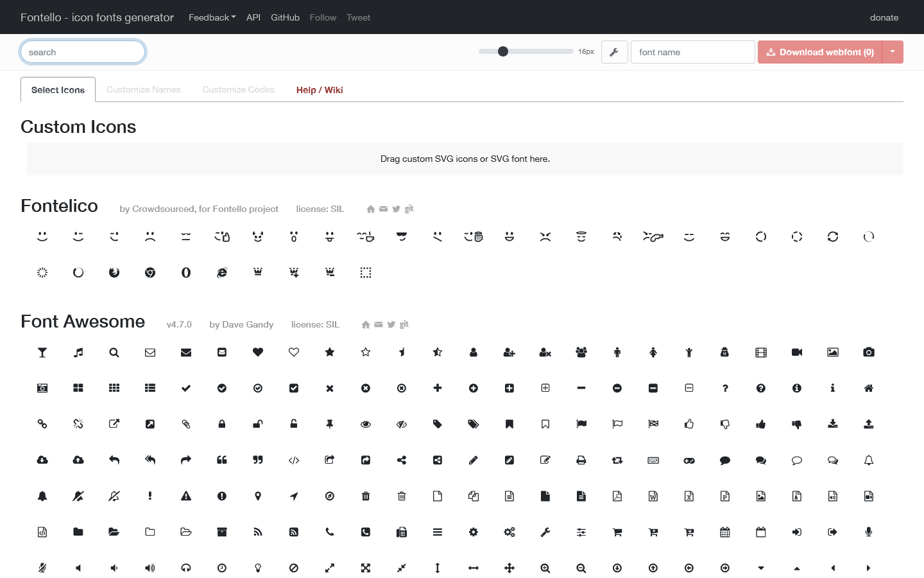The height and width of the screenshot is (578, 924).
Task: Select the solid star icon
Action: point(330,352)
